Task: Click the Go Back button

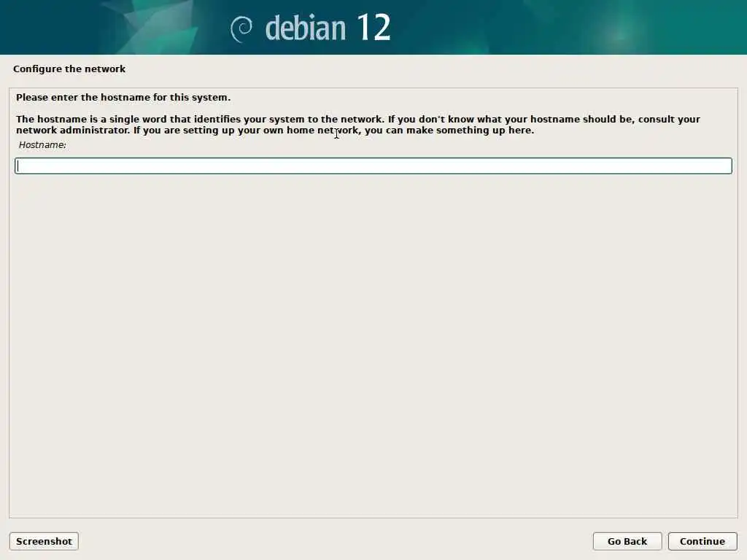Action: click(x=627, y=542)
